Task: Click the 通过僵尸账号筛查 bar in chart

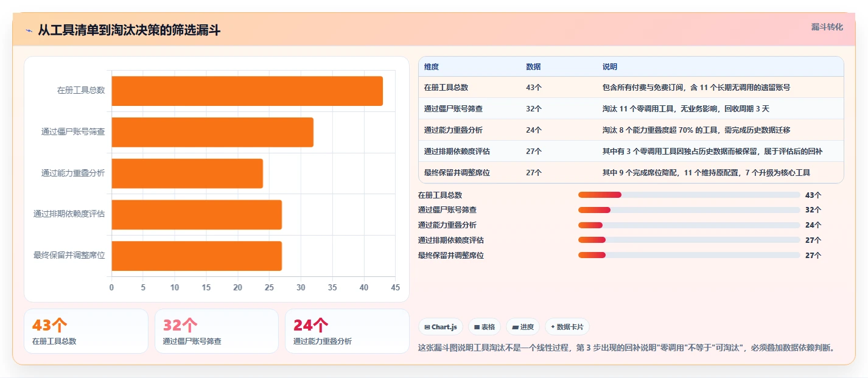Action: click(212, 132)
